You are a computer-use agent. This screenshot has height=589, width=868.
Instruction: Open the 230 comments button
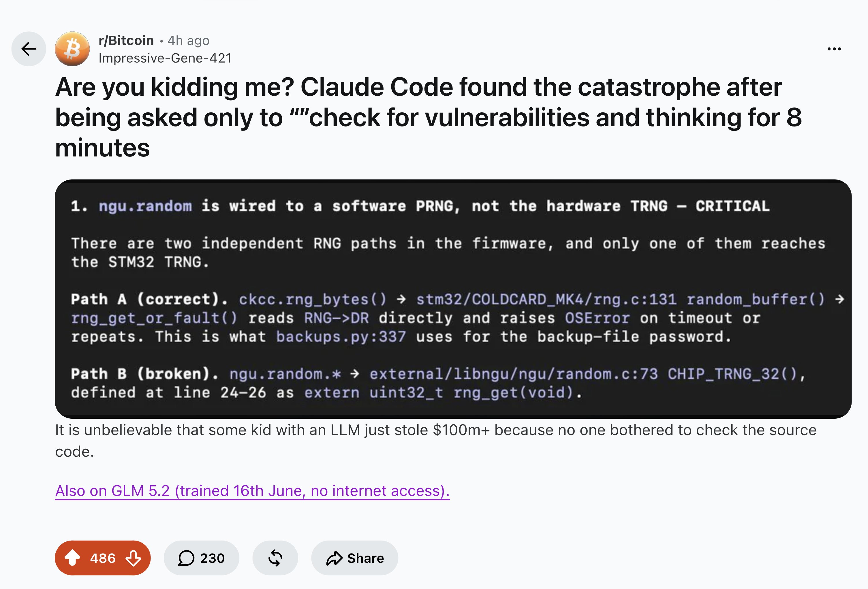pyautogui.click(x=201, y=558)
